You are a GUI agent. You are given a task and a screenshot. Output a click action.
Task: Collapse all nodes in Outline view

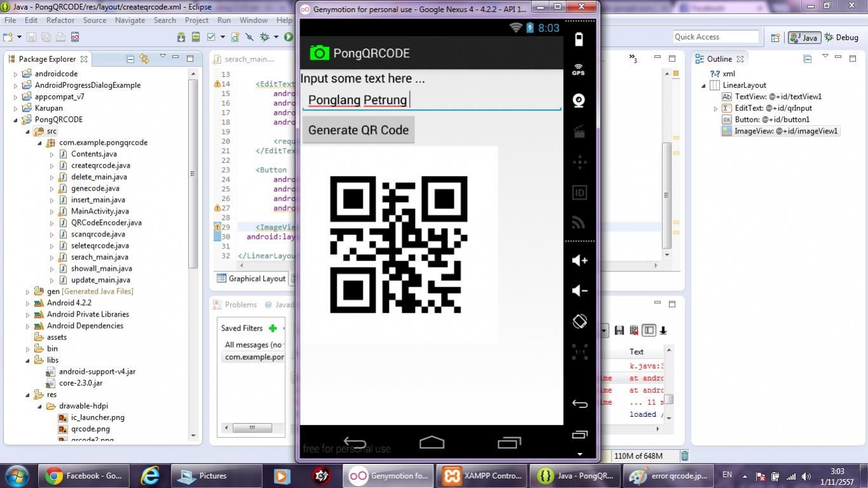808,58
